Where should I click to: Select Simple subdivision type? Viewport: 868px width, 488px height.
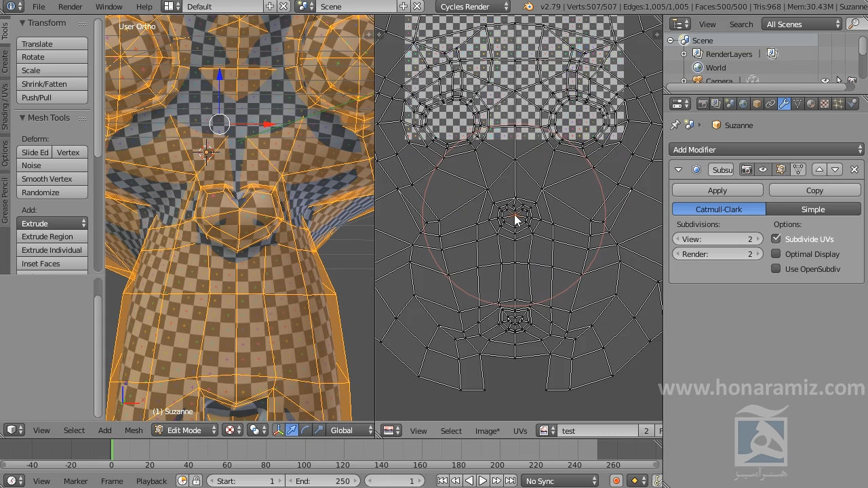pyautogui.click(x=813, y=209)
